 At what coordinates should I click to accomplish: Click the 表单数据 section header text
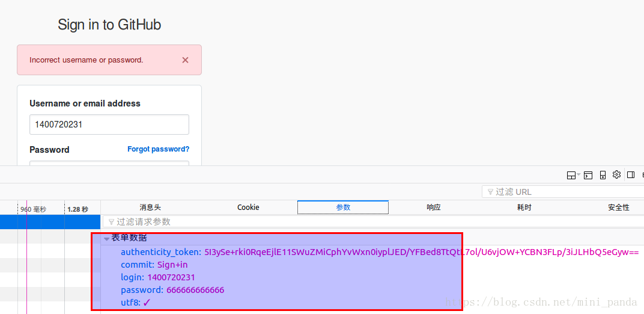coord(129,238)
